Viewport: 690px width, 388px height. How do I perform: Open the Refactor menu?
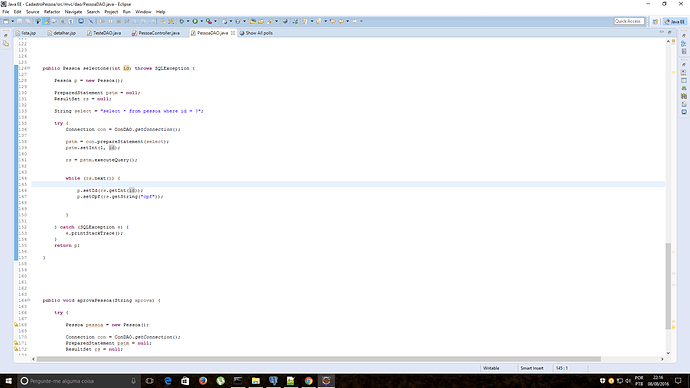52,12
